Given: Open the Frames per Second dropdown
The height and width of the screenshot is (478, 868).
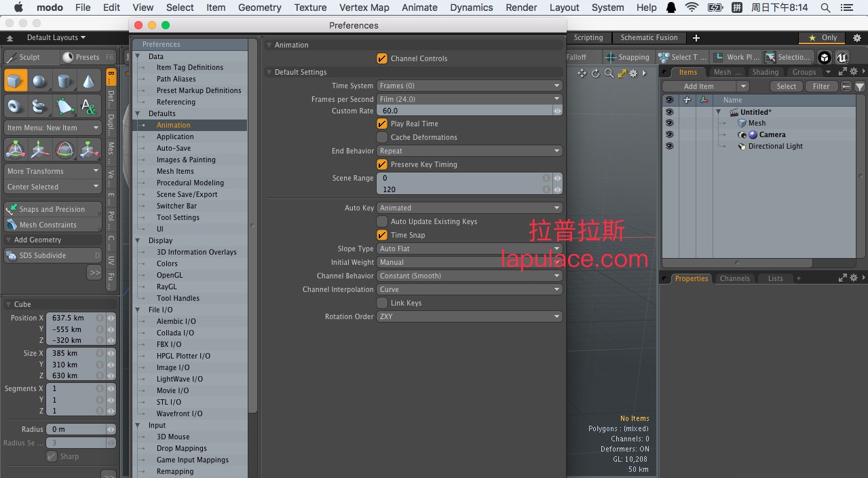Looking at the screenshot, I should [470, 99].
